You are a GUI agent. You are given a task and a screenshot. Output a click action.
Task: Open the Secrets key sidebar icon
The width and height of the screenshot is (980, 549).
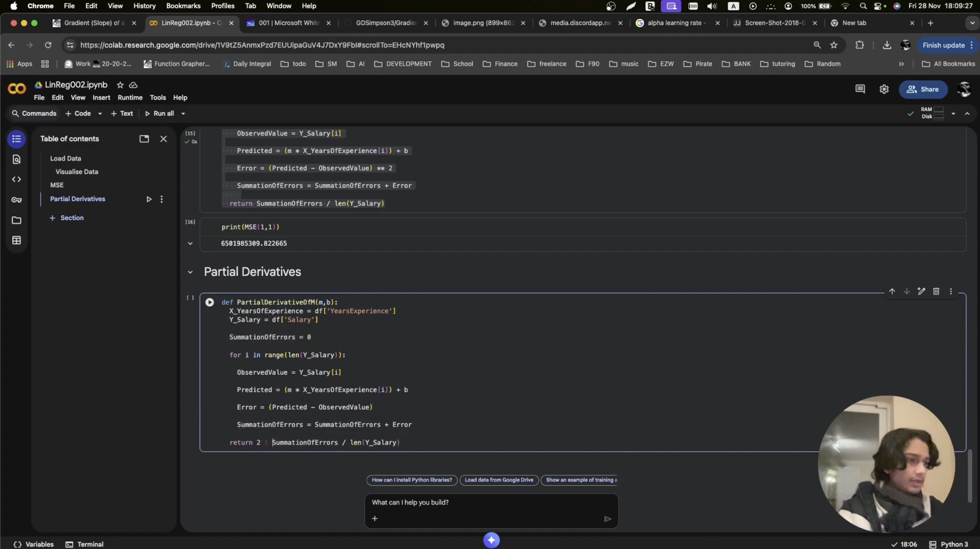[17, 200]
